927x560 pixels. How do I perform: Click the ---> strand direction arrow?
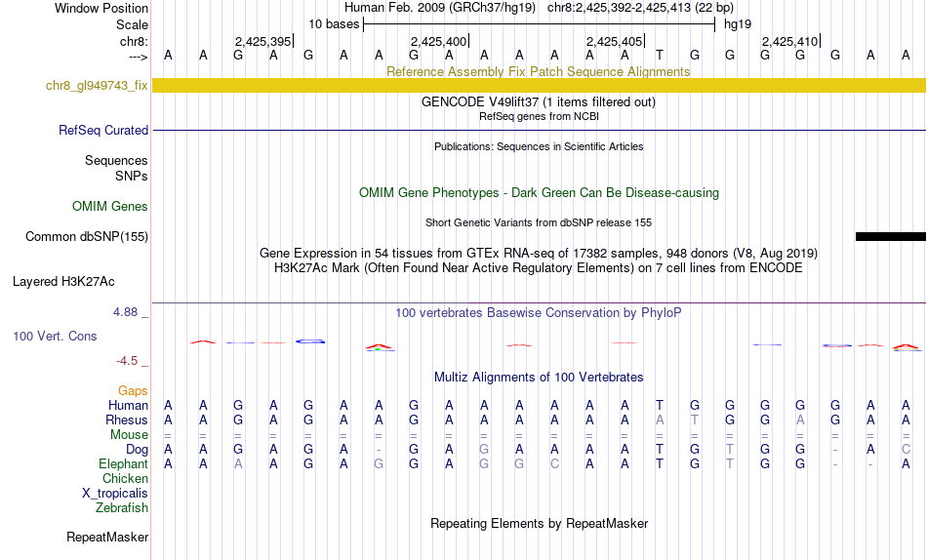[x=139, y=57]
